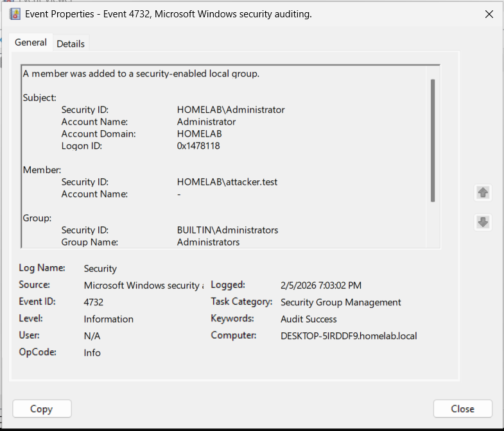
Task: Go to next event with down arrow
Action: coord(483,223)
